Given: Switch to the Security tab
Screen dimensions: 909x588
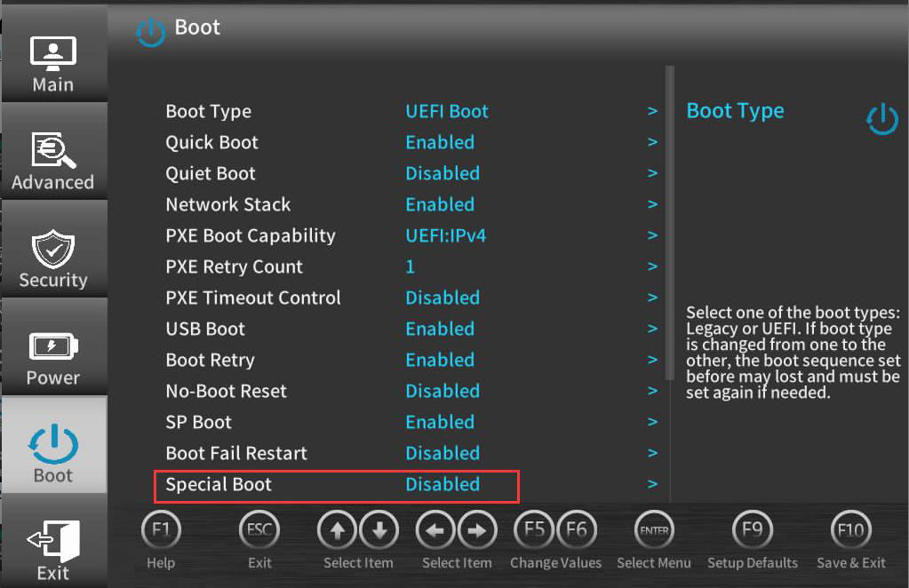Looking at the screenshot, I should 53,258.
